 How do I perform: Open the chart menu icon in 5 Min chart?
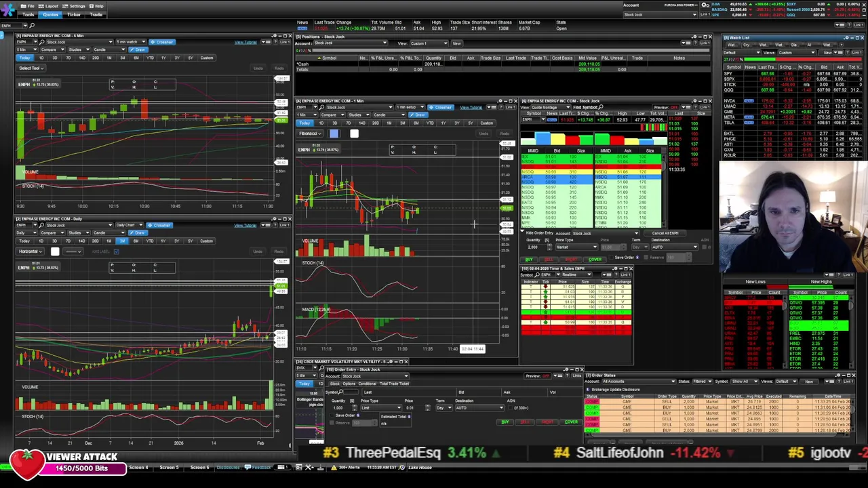(266, 42)
